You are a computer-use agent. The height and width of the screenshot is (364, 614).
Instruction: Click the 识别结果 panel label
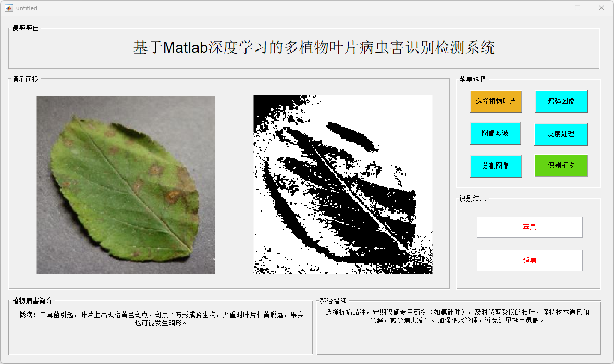click(473, 198)
